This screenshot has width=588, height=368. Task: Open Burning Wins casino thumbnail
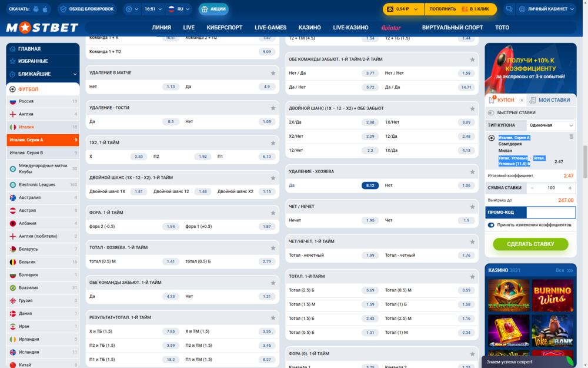point(552,296)
